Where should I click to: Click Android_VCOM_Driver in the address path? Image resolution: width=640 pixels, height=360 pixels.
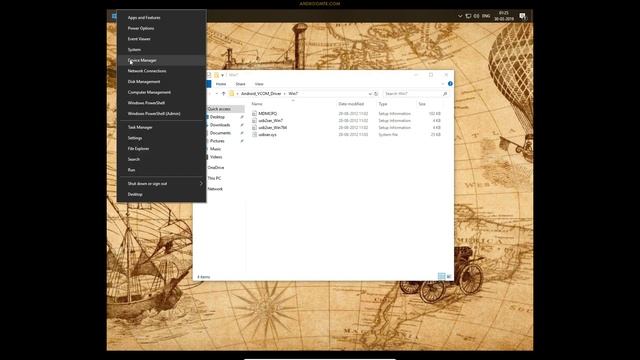(261, 93)
